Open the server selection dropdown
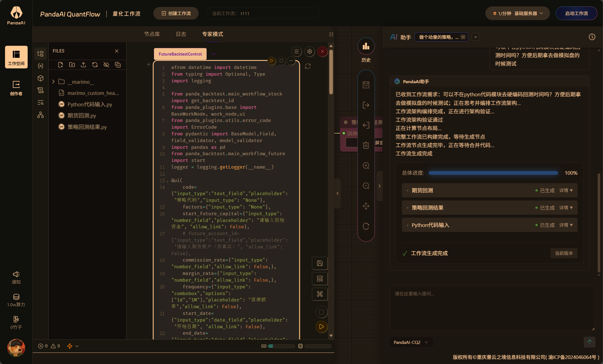Viewport: 603px width, 364px height. (518, 13)
